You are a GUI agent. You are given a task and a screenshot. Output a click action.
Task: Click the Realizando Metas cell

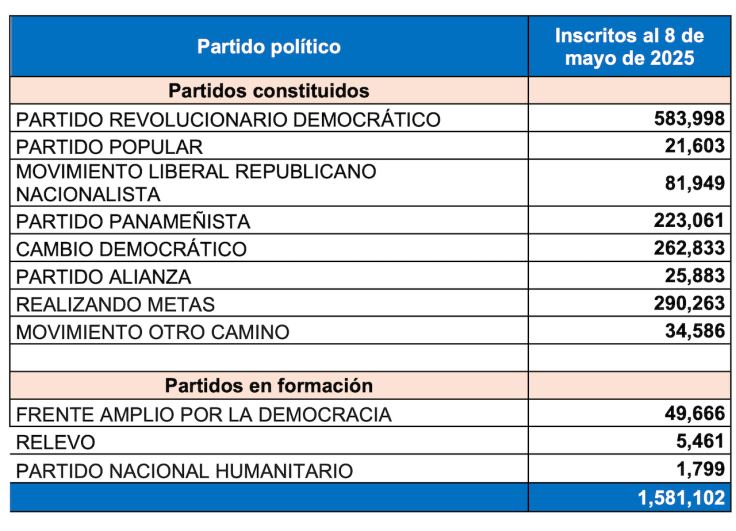pyautogui.click(x=116, y=304)
